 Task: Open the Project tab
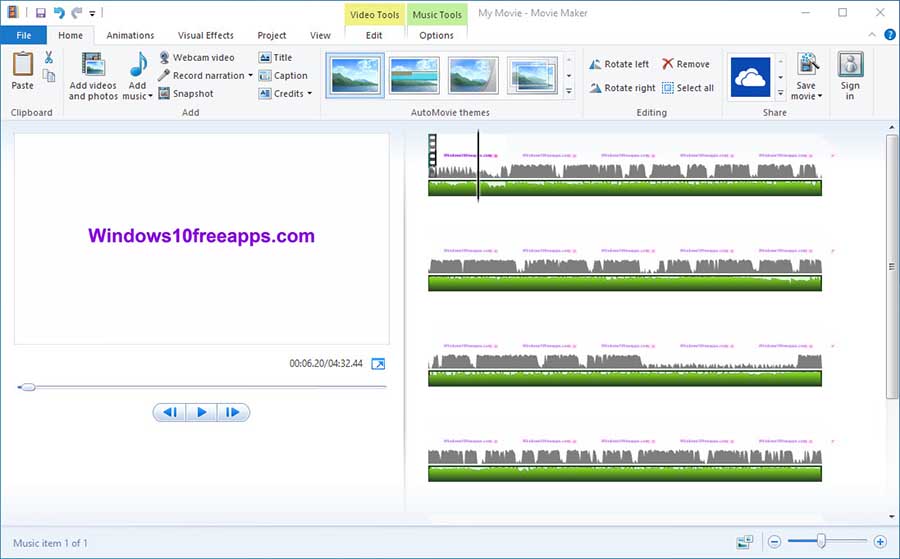pos(271,35)
